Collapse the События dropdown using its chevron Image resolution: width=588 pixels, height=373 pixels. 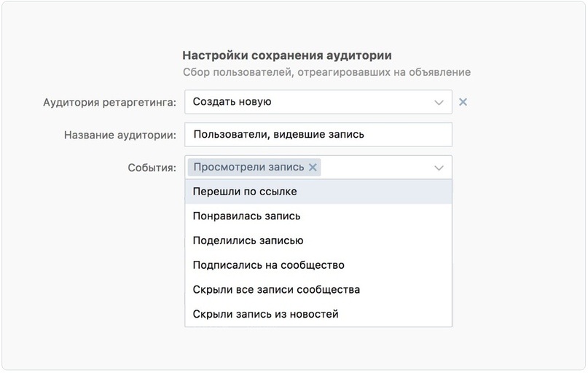tap(439, 168)
